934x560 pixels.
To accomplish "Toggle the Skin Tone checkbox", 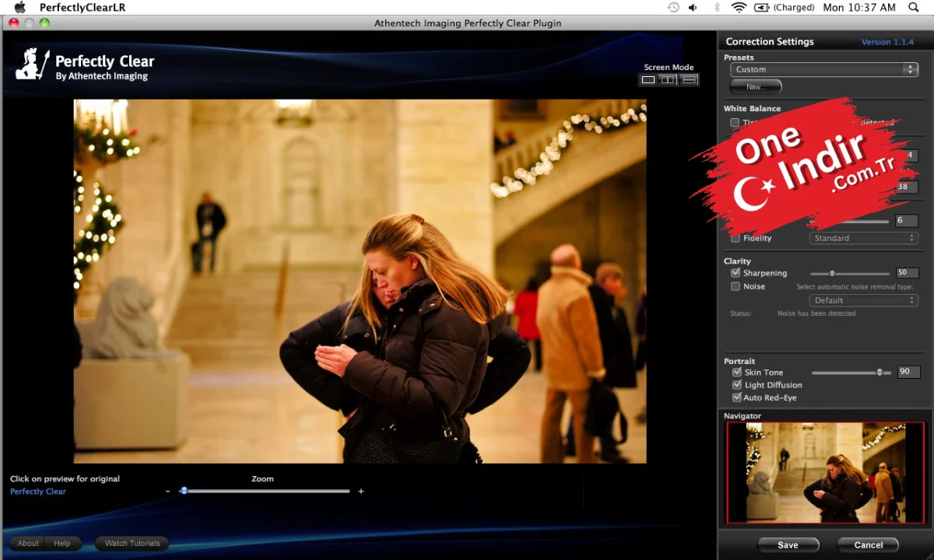I will 737,373.
